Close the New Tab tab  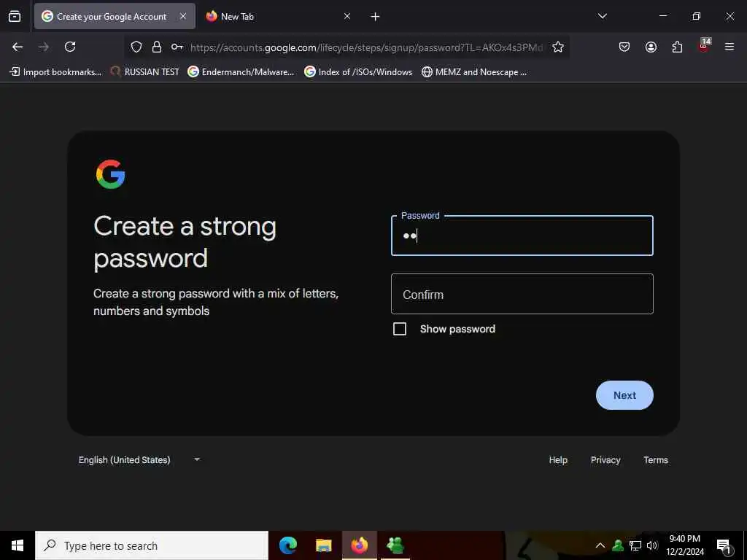point(347,16)
